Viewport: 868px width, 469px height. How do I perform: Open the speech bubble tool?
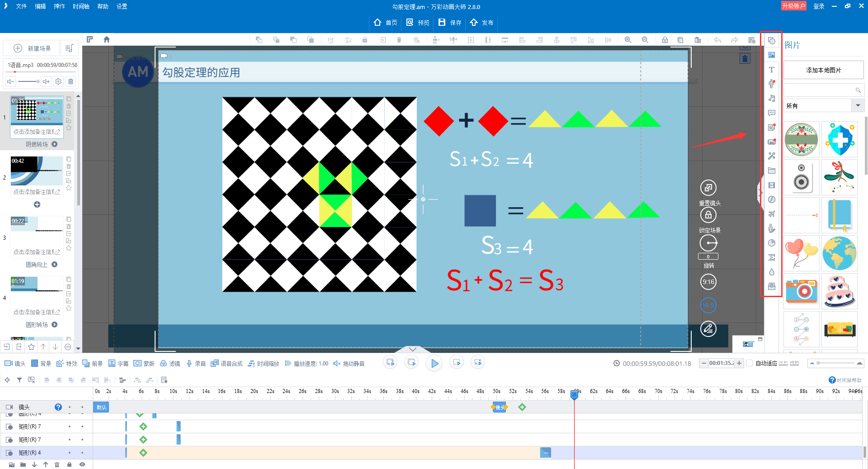(772, 113)
